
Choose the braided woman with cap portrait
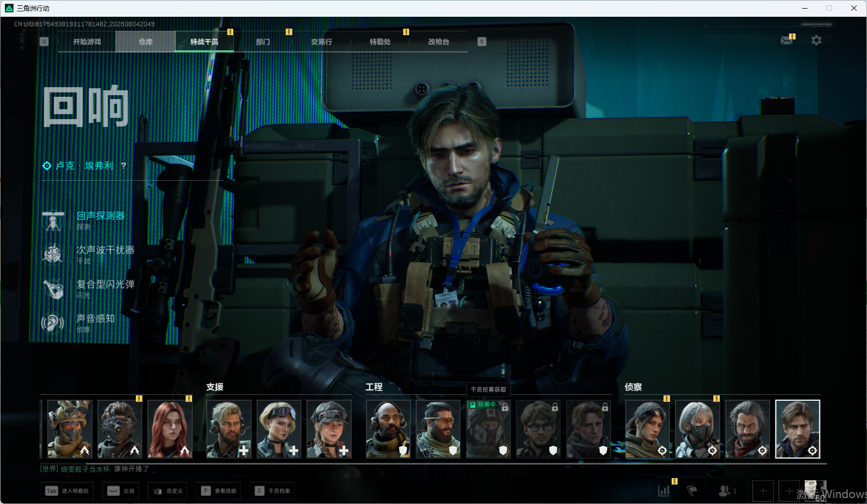click(x=329, y=429)
